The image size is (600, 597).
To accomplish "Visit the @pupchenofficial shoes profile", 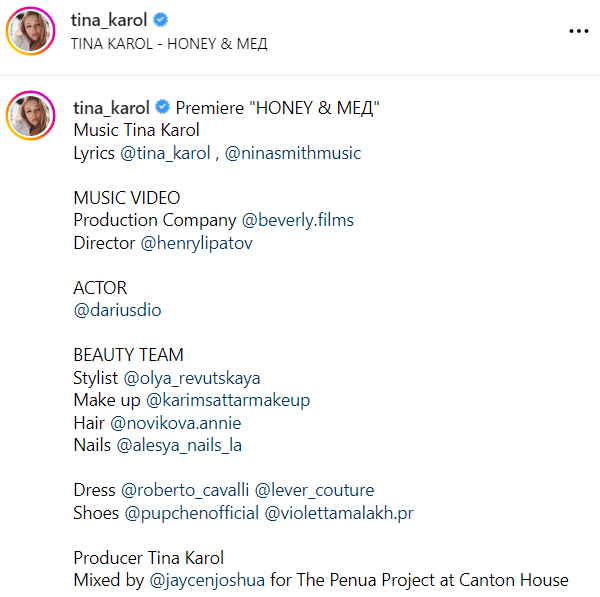I will pos(192,513).
